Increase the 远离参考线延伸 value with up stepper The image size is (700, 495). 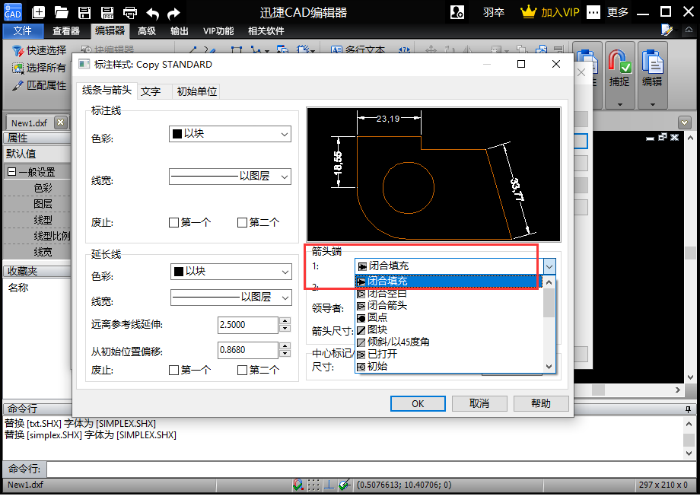point(285,320)
